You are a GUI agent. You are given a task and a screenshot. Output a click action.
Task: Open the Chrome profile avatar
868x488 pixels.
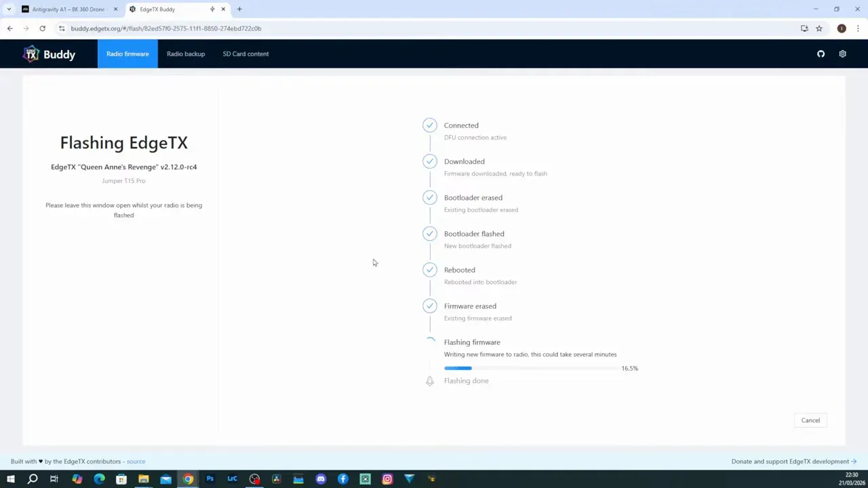point(842,28)
